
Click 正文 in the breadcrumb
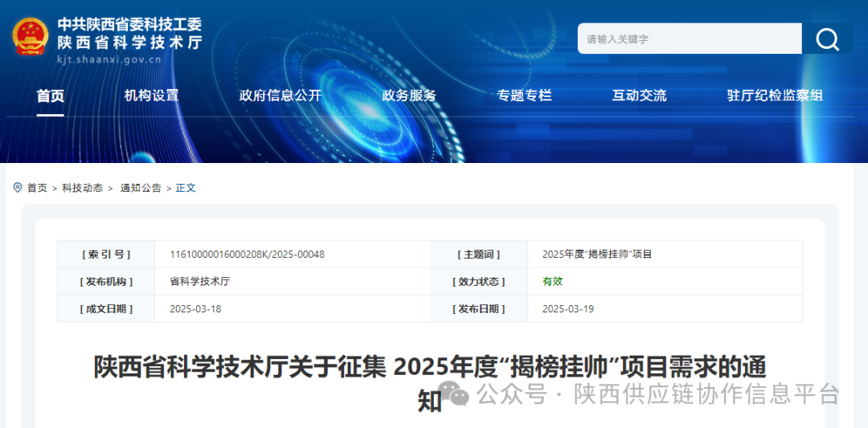(x=186, y=188)
